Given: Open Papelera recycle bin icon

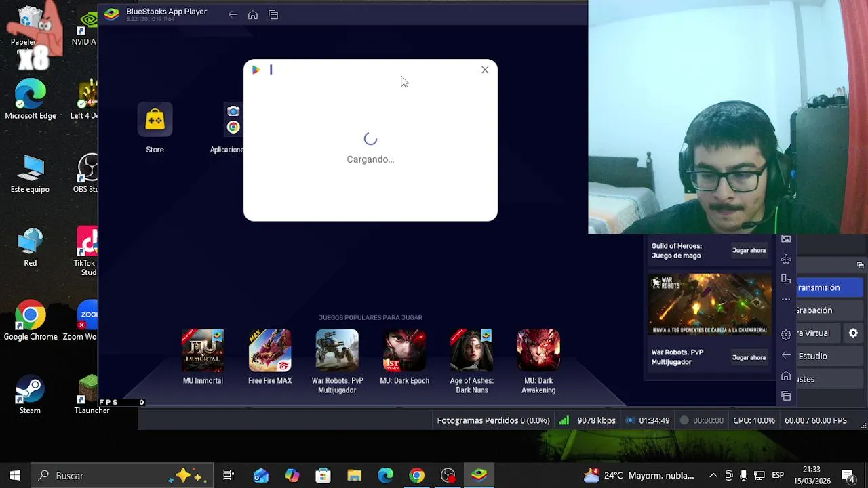Looking at the screenshot, I should pos(27,27).
